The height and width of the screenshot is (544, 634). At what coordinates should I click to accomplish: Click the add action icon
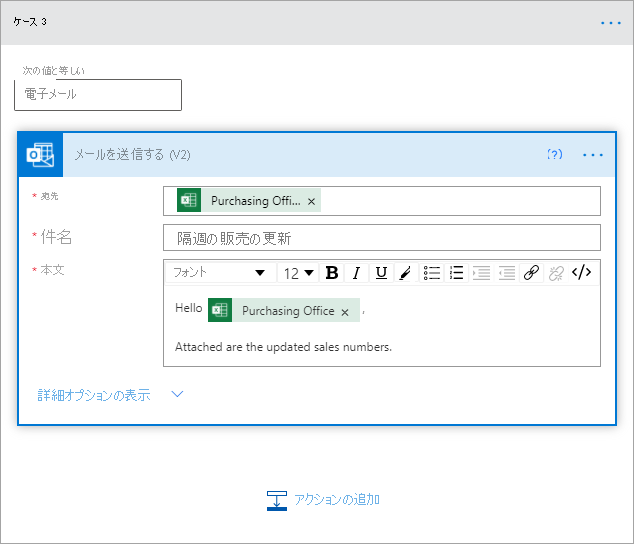coord(277,501)
